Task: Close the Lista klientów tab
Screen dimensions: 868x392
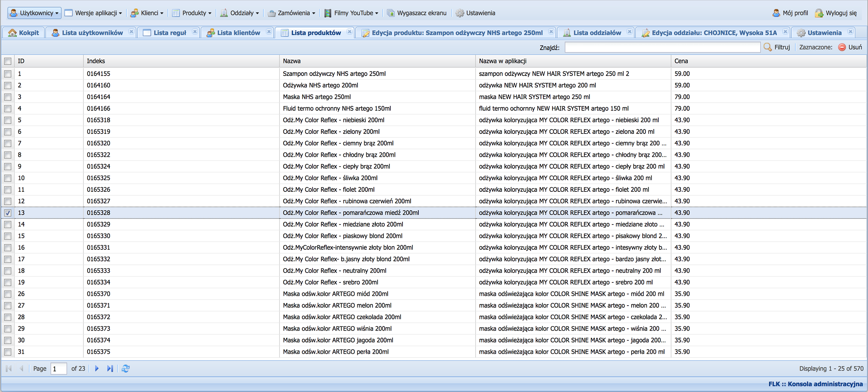Action: 269,32
